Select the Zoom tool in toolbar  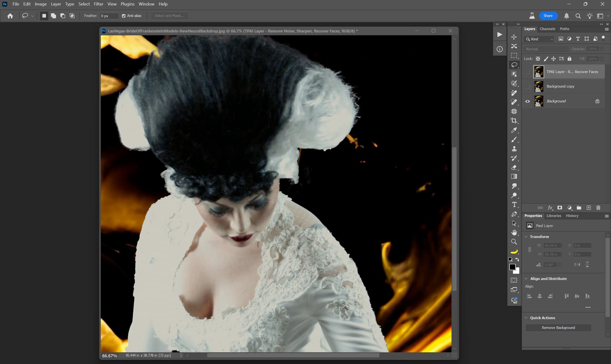pyautogui.click(x=514, y=242)
